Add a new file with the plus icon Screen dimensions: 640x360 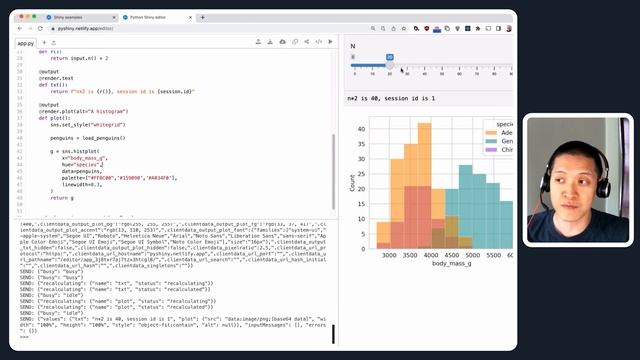[44, 42]
